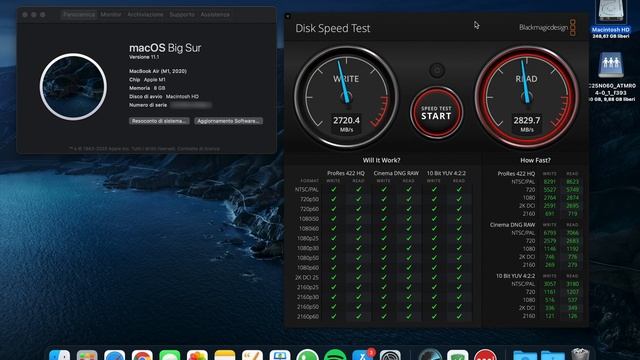Click the 3180 read value under 10 Bit YUV
The width and height of the screenshot is (640, 360).
(x=572, y=284)
